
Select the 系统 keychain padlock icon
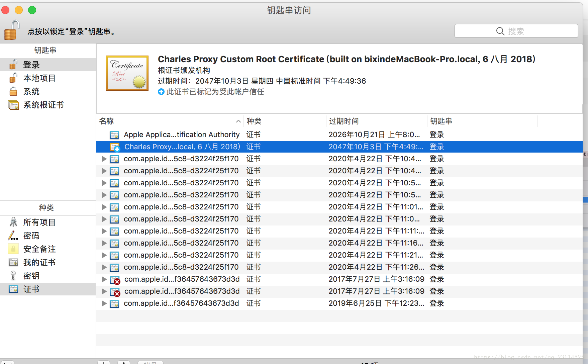13,91
